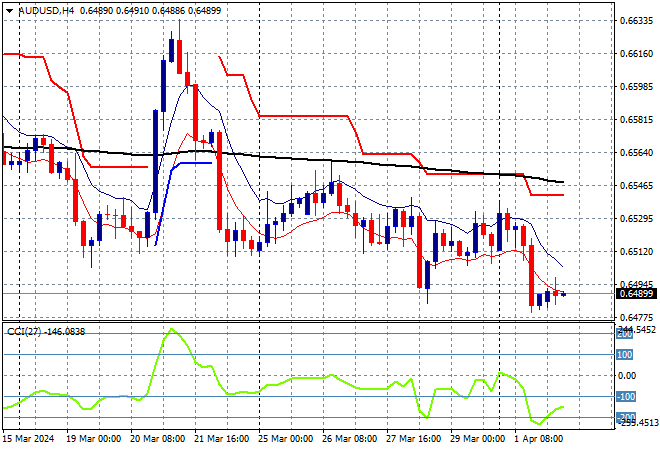
Task: Click the green CCI line peak
Action: (x=171, y=329)
